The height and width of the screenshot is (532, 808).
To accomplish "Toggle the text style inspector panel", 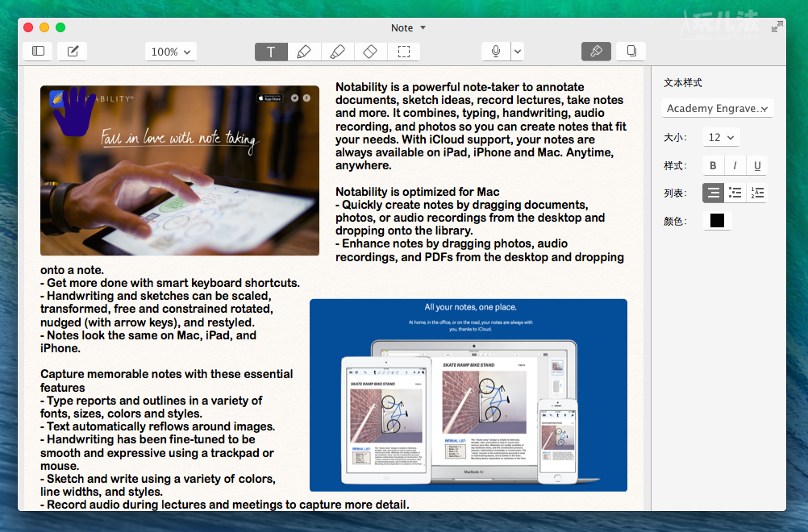I will 596,51.
